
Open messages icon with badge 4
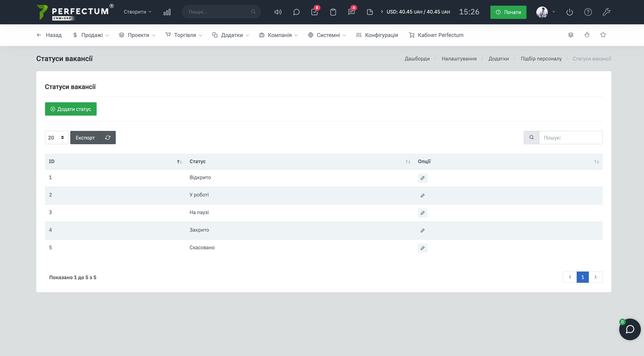pyautogui.click(x=351, y=11)
